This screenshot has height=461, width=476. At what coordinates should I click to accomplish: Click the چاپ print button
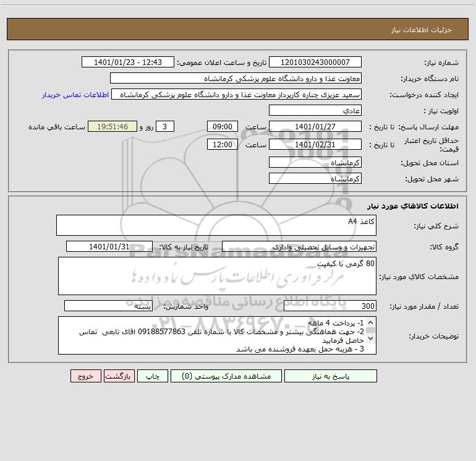[x=153, y=376]
